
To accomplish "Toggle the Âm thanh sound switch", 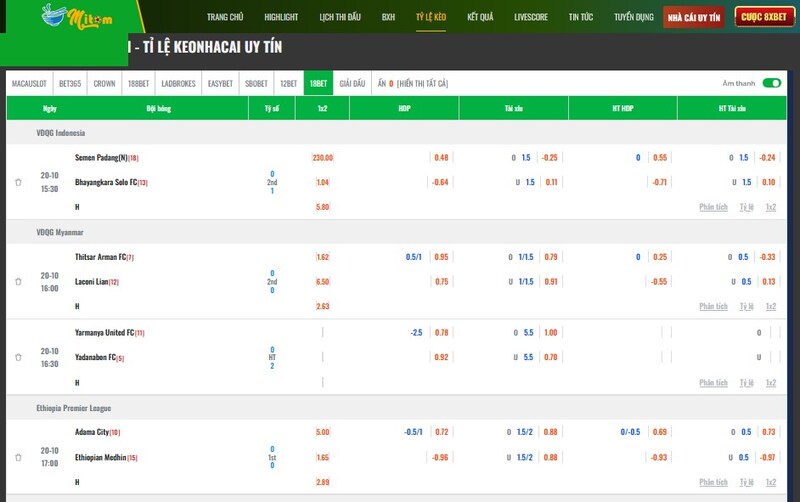I will tap(770, 84).
